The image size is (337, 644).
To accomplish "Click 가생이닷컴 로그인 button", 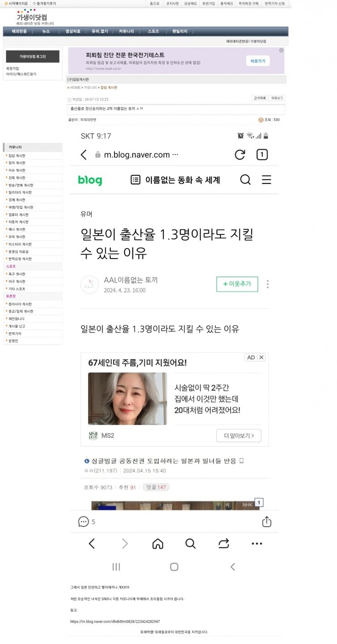I will tap(33, 57).
